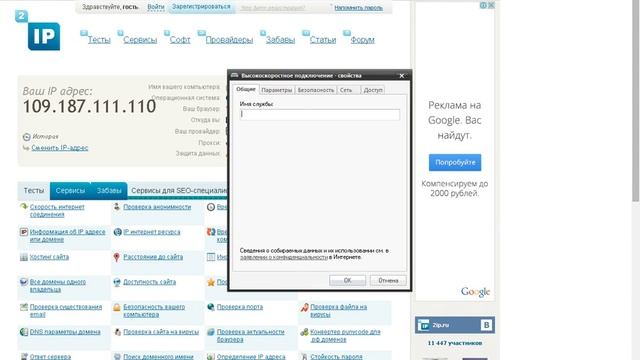Close the Google advertisement
The width and height of the screenshot is (640, 360).
491,5
